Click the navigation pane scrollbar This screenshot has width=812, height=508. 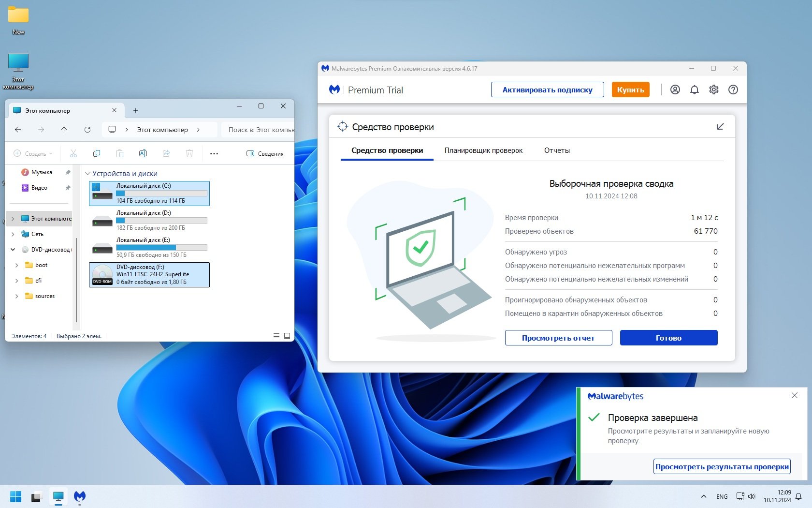76,280
